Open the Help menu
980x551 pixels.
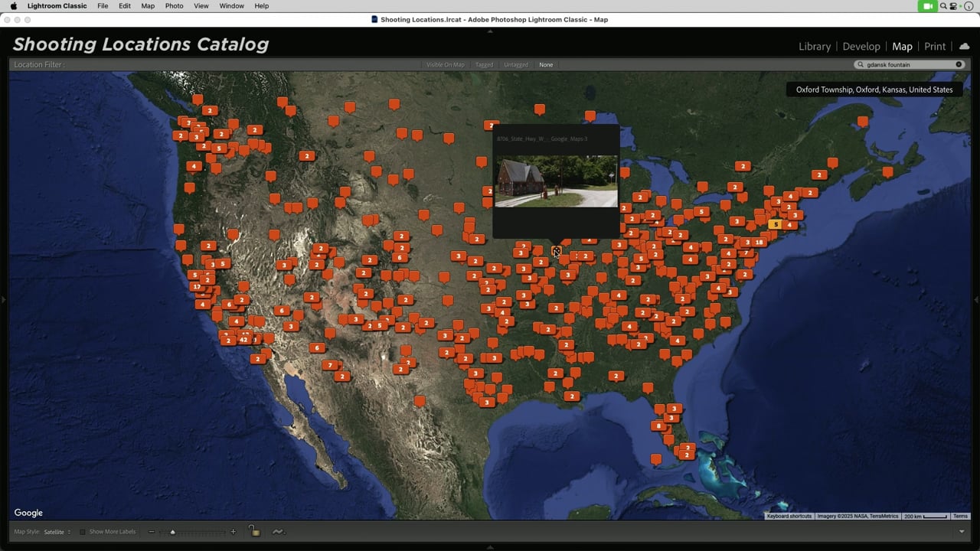(262, 6)
